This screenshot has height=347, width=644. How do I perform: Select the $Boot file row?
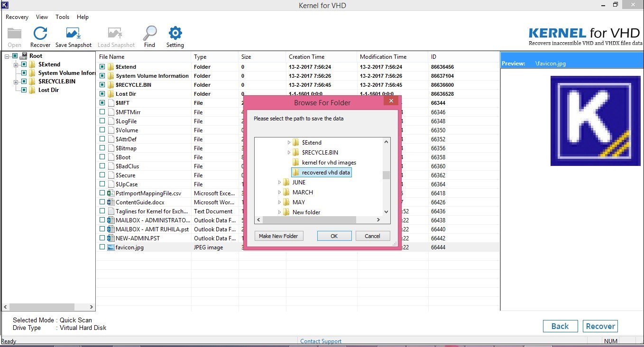(298, 157)
